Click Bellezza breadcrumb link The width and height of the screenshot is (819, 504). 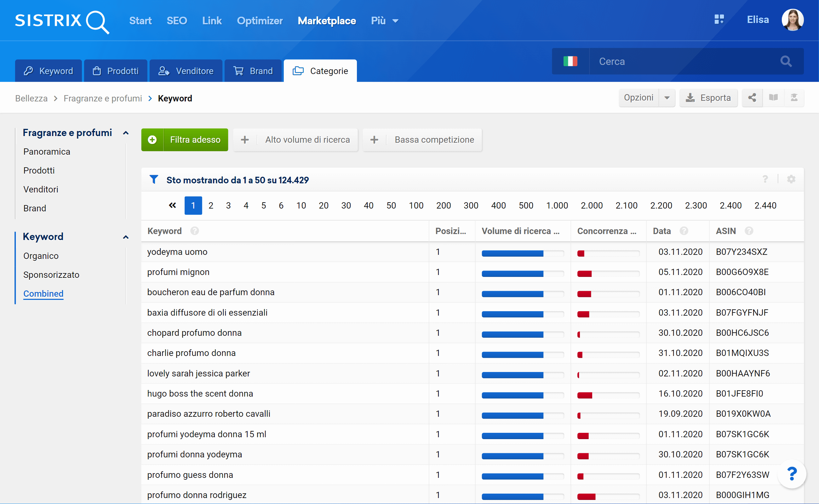point(31,98)
